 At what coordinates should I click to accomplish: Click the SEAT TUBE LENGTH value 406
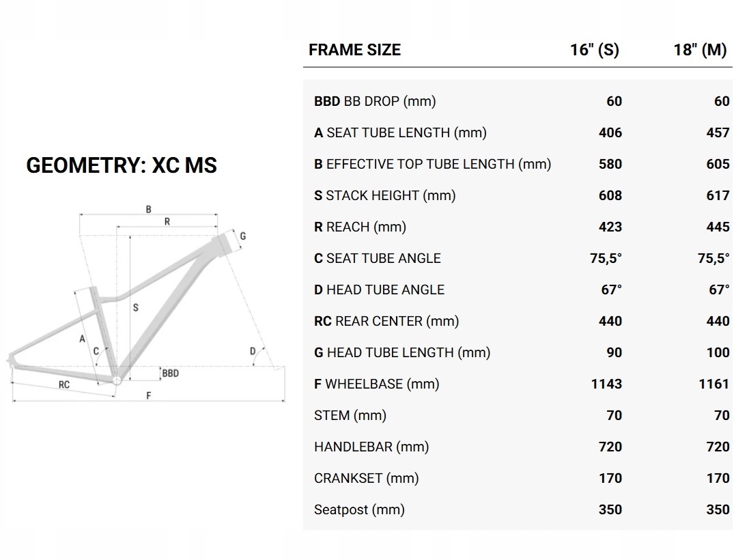pos(610,132)
